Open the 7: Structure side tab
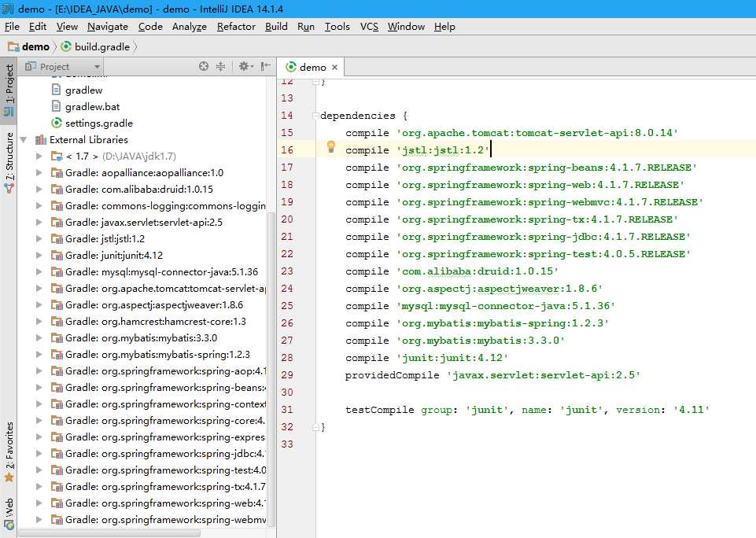756x538 pixels. [x=9, y=164]
